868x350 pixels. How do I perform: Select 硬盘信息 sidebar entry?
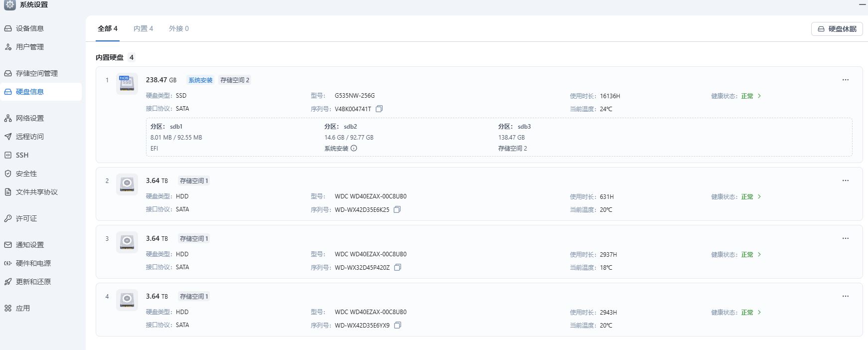point(41,92)
